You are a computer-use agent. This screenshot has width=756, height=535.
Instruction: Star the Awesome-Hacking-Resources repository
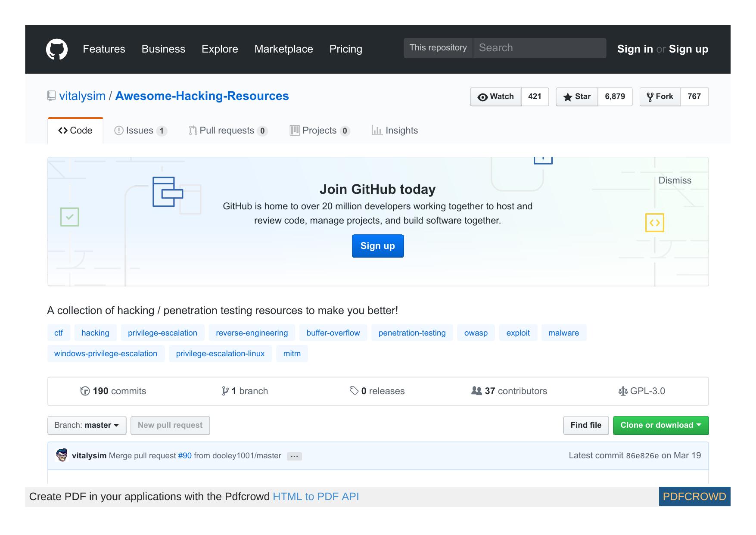(x=576, y=97)
